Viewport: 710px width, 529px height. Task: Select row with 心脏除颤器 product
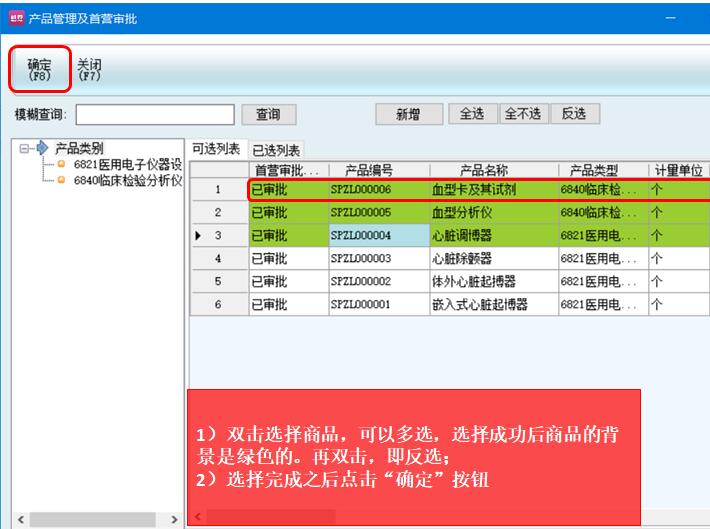493,259
